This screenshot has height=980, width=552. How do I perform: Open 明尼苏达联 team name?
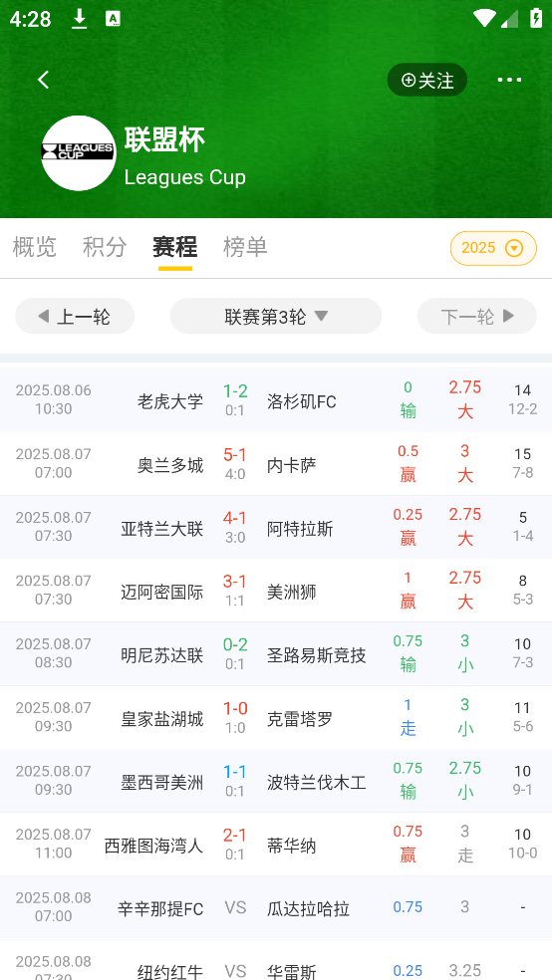tap(161, 655)
